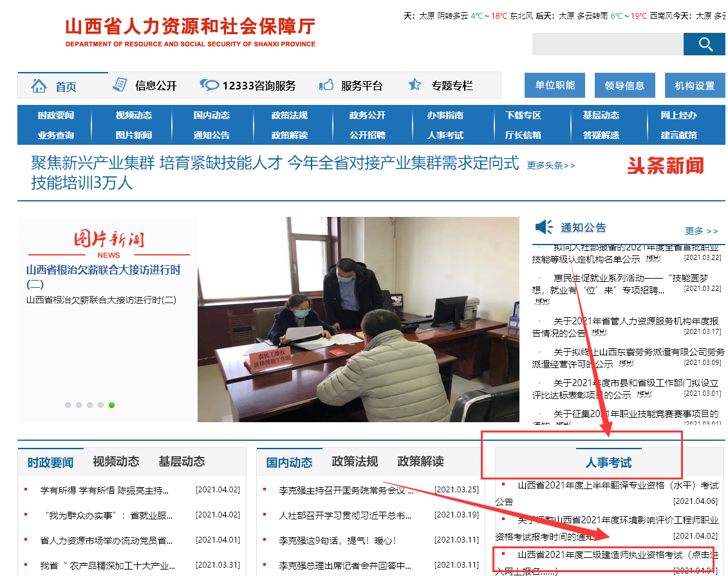Image resolution: width=728 pixels, height=576 pixels.
Task: Click the star icon beside 专题专栏
Action: click(414, 84)
